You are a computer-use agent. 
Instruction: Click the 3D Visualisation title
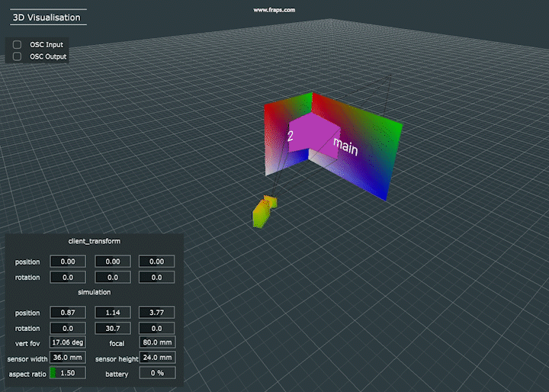pyautogui.click(x=47, y=18)
